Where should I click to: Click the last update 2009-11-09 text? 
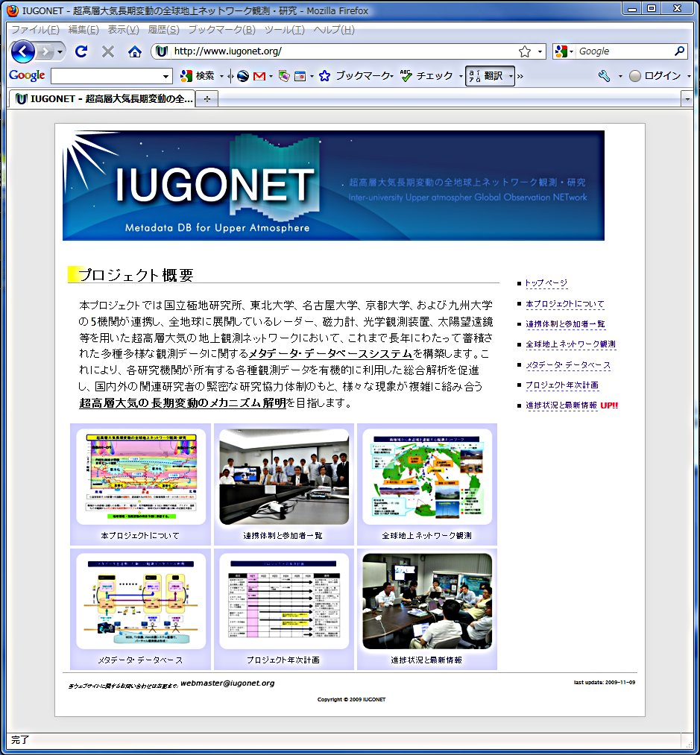click(605, 682)
